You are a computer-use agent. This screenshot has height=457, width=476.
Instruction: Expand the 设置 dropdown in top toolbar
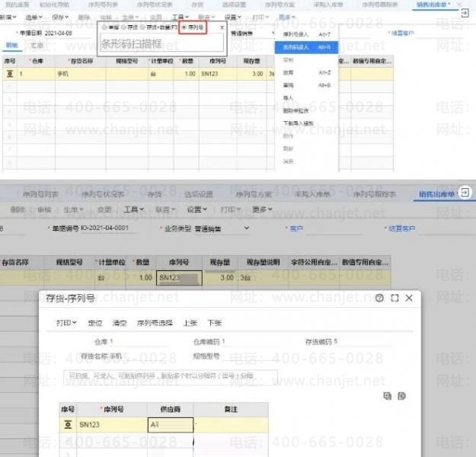pyautogui.click(x=233, y=17)
